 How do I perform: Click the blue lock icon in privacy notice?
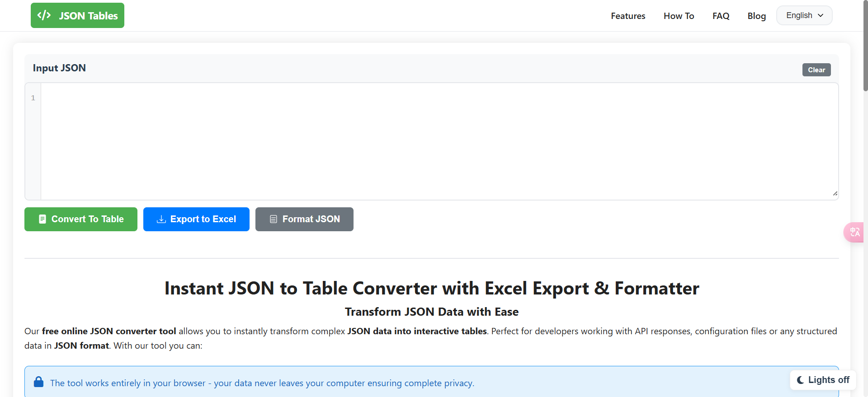39,382
